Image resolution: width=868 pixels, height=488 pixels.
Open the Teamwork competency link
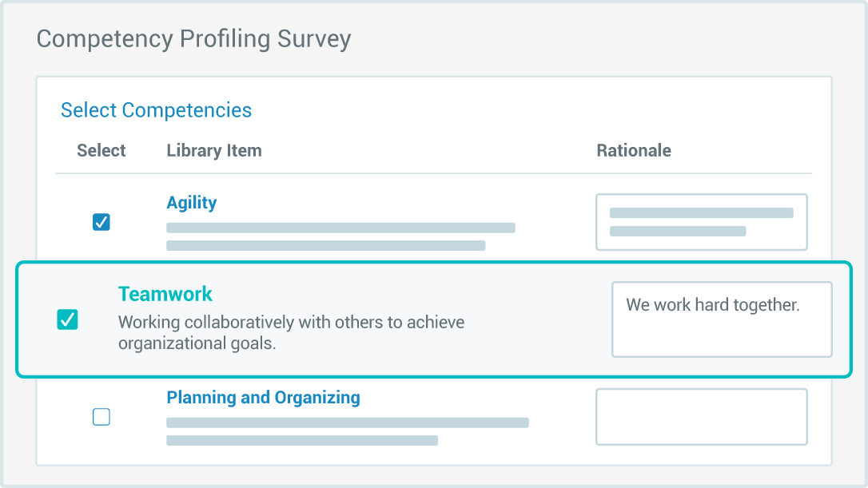(x=165, y=294)
